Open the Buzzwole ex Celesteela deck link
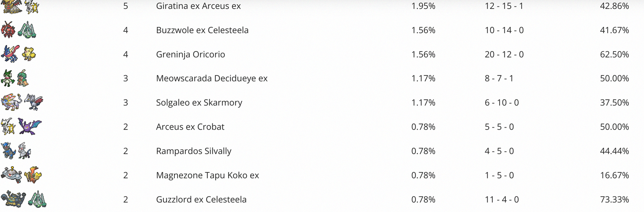This screenshot has width=644, height=212. (202, 30)
